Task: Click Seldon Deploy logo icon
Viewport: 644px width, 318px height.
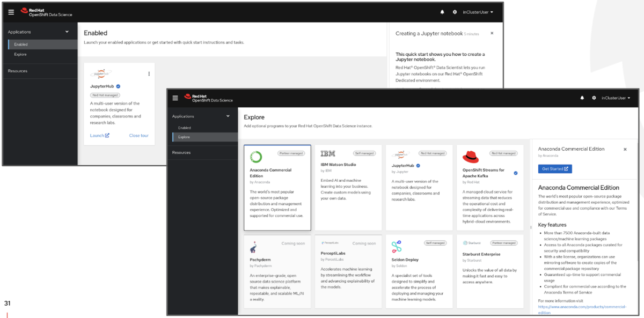Action: coord(396,247)
